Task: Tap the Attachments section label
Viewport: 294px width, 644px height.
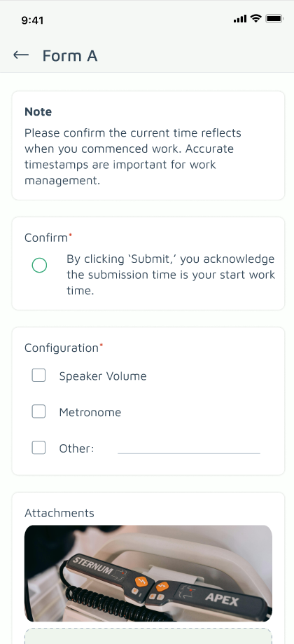Action: (x=59, y=513)
